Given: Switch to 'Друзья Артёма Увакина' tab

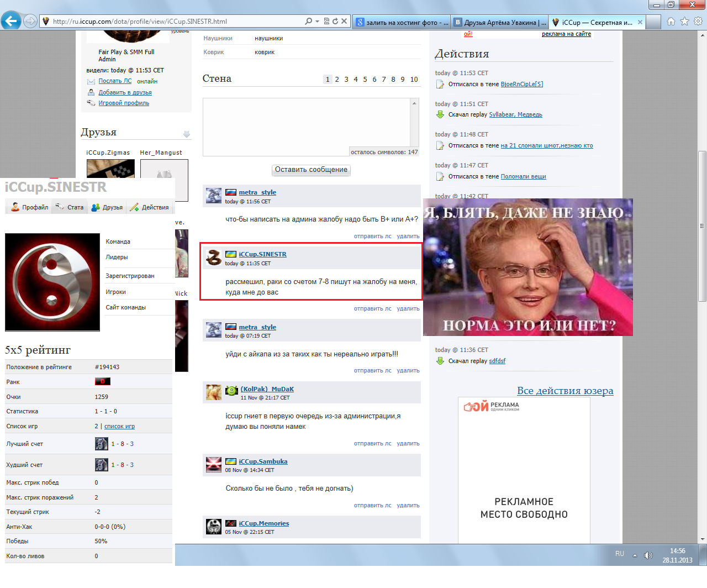Looking at the screenshot, I should (x=500, y=22).
